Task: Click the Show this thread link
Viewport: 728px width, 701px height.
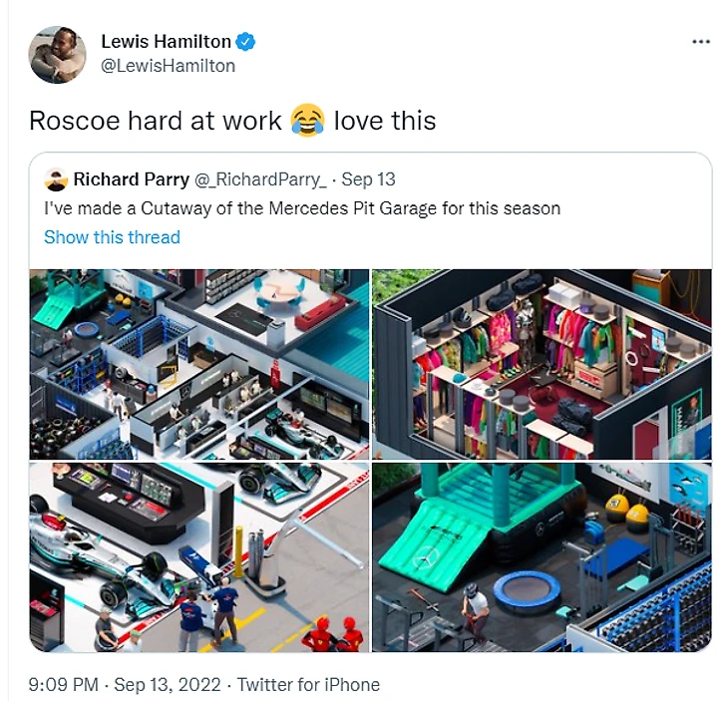Action: tap(112, 237)
